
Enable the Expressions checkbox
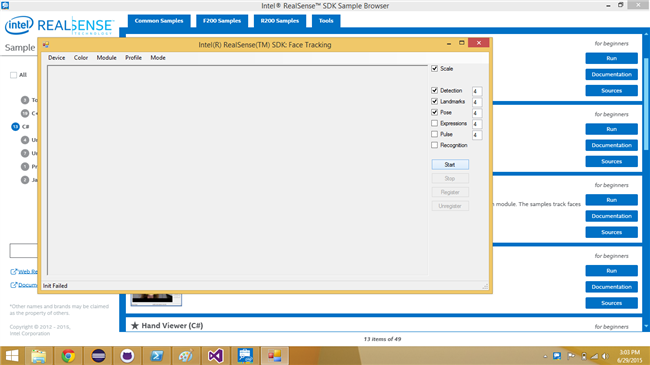(434, 123)
